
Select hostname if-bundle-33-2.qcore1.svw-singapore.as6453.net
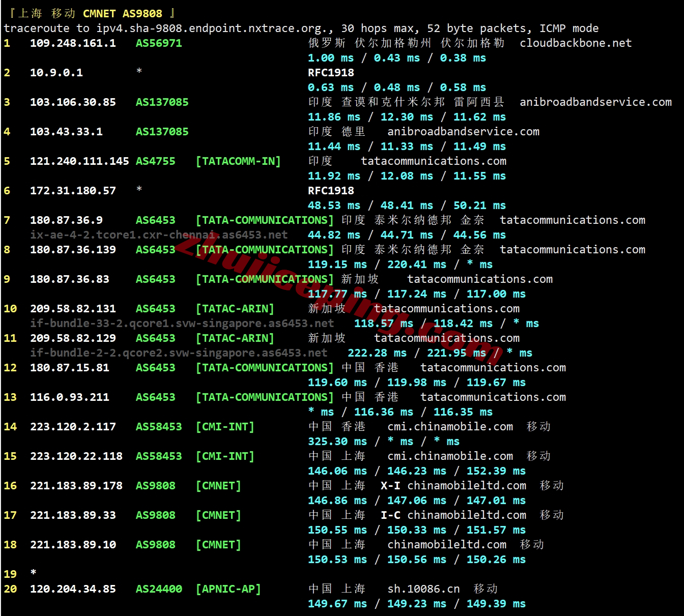(x=182, y=324)
